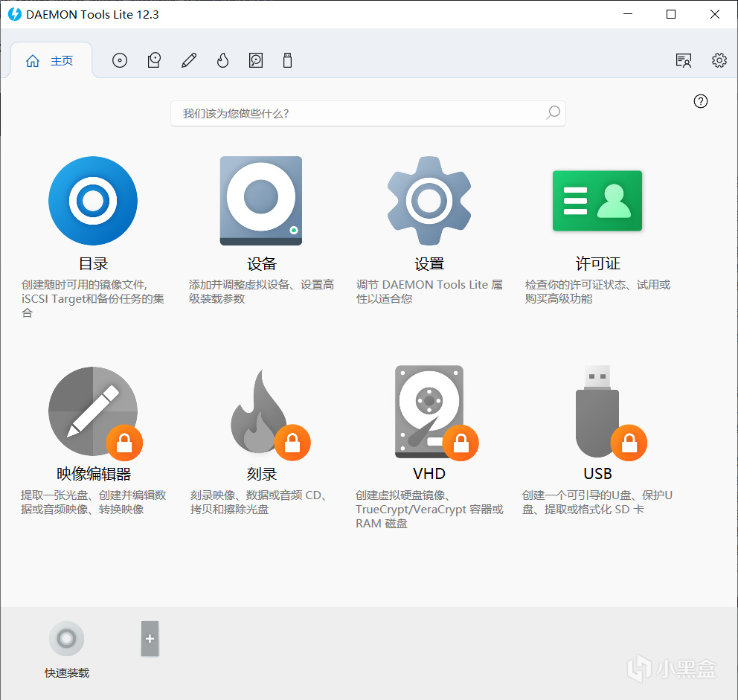The image size is (738, 700).
Task: Click the 许可证 title text
Action: pyautogui.click(x=597, y=263)
